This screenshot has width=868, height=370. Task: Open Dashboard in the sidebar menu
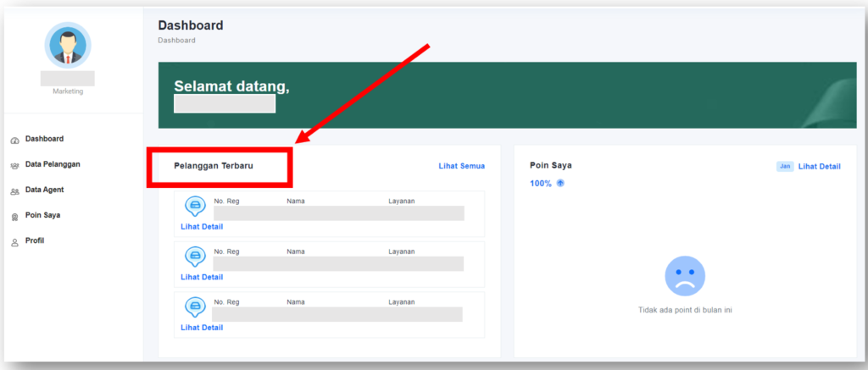tap(44, 139)
